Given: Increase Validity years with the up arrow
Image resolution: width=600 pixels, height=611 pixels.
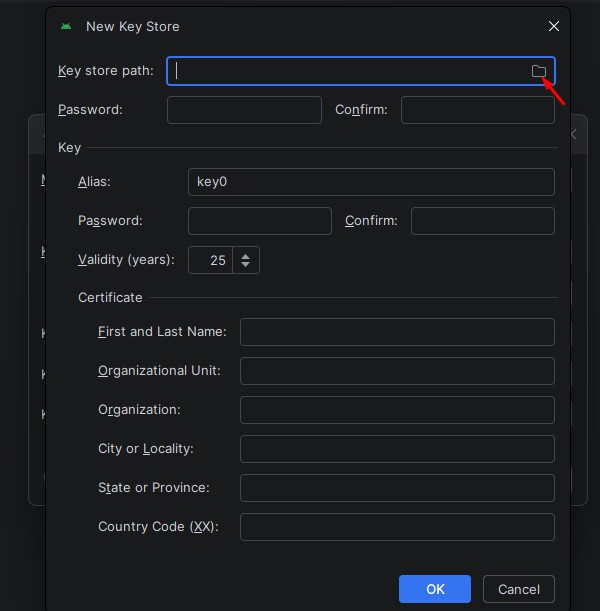Looking at the screenshot, I should pos(245,256).
